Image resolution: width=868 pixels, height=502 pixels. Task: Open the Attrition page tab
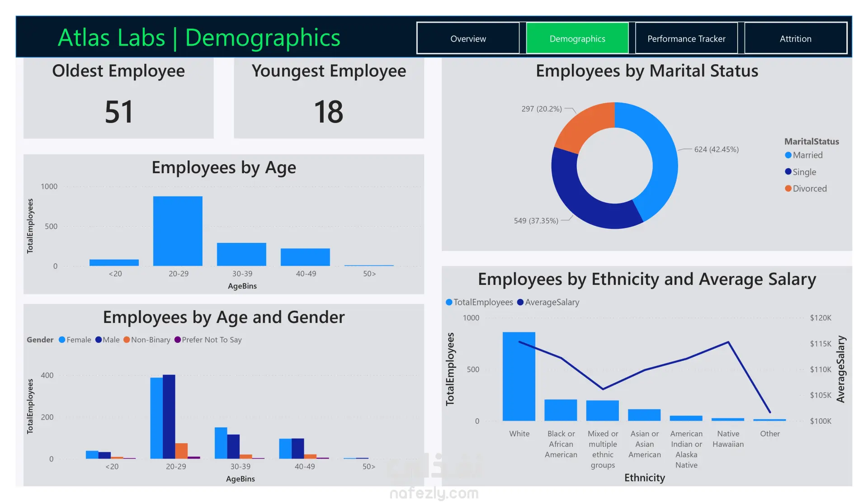click(x=795, y=39)
